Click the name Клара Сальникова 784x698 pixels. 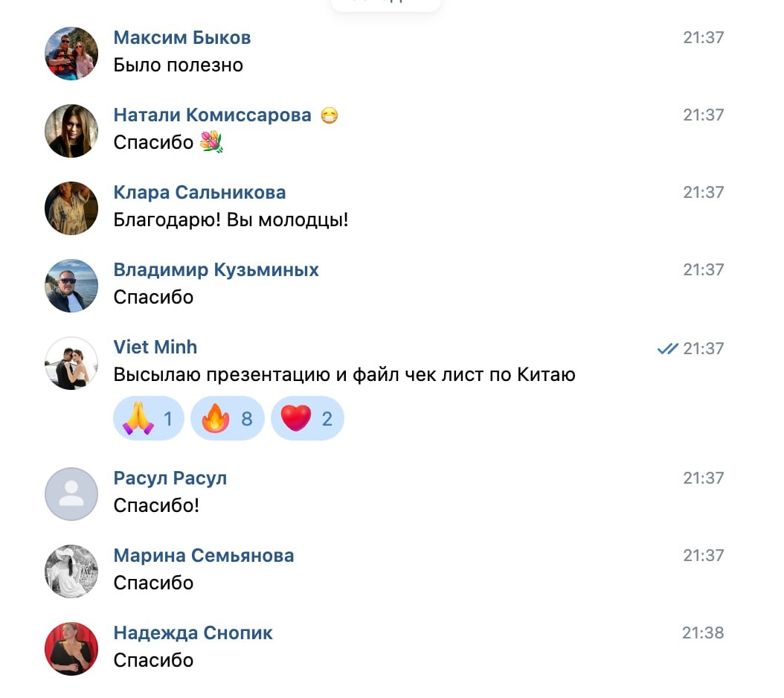pos(199,193)
